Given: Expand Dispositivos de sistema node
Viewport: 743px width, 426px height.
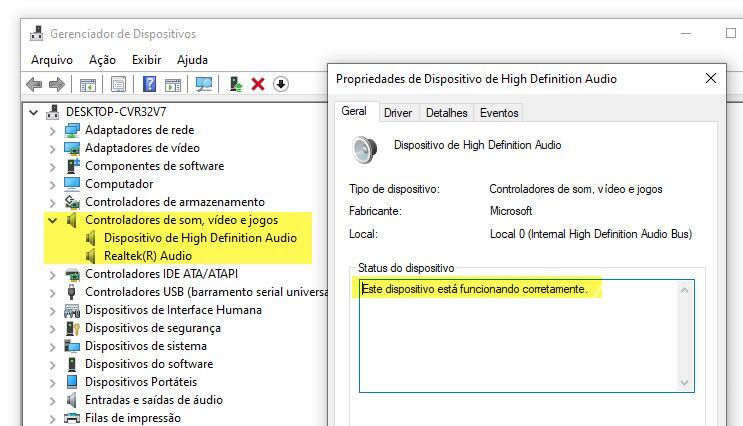Looking at the screenshot, I should (53, 346).
